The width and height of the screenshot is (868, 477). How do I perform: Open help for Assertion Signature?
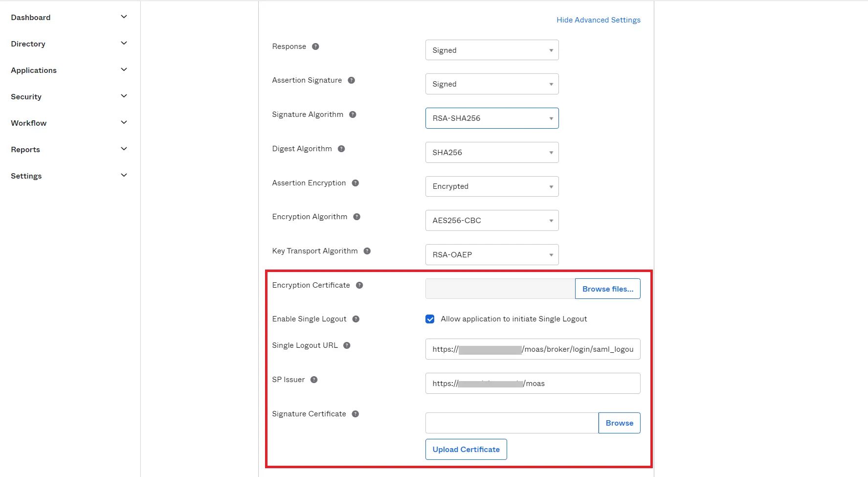(x=352, y=80)
